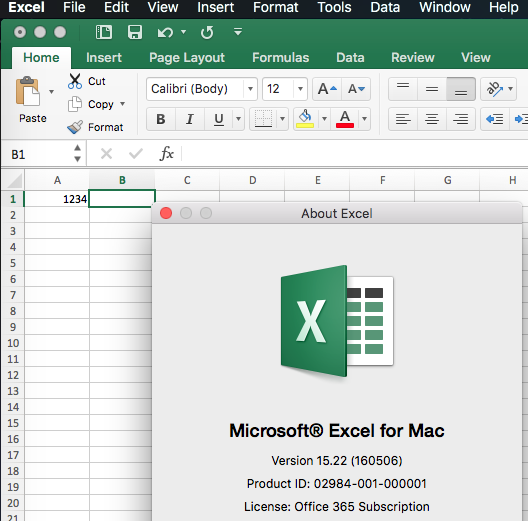Apply cell borders icon

click(x=263, y=119)
